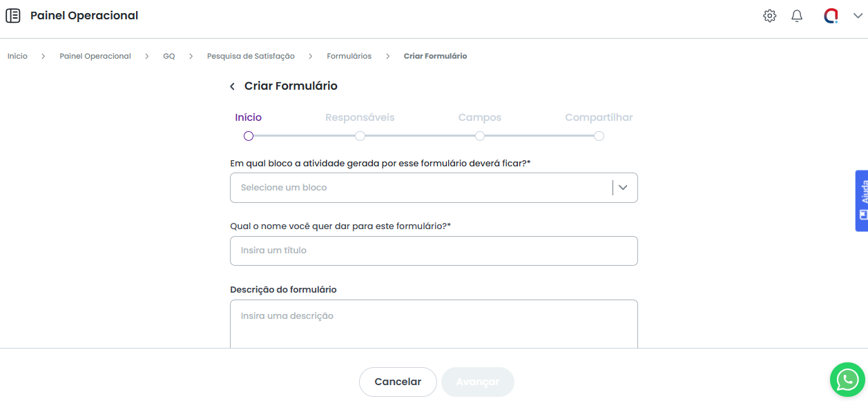
Task: Expand the profile menu chevron
Action: point(858,16)
